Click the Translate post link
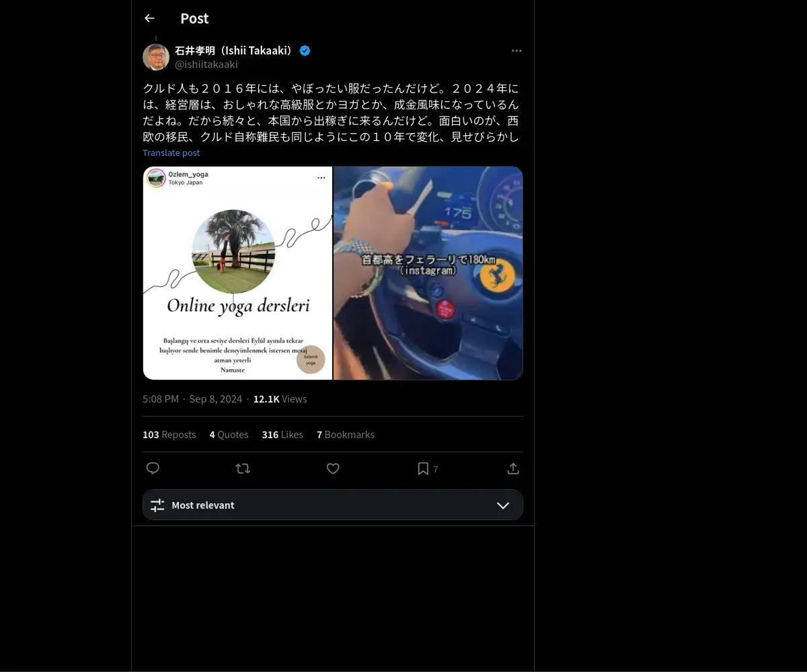807x672 pixels. [x=171, y=153]
